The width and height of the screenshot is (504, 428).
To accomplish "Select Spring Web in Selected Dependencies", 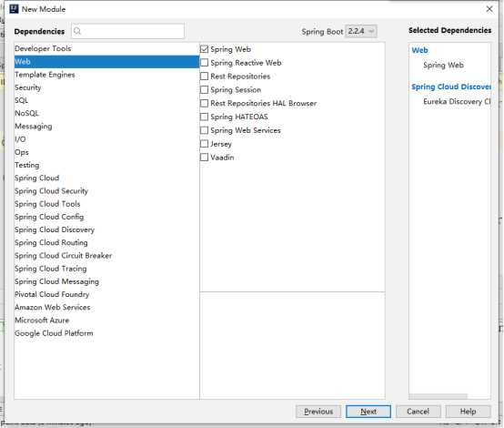I will (x=443, y=65).
